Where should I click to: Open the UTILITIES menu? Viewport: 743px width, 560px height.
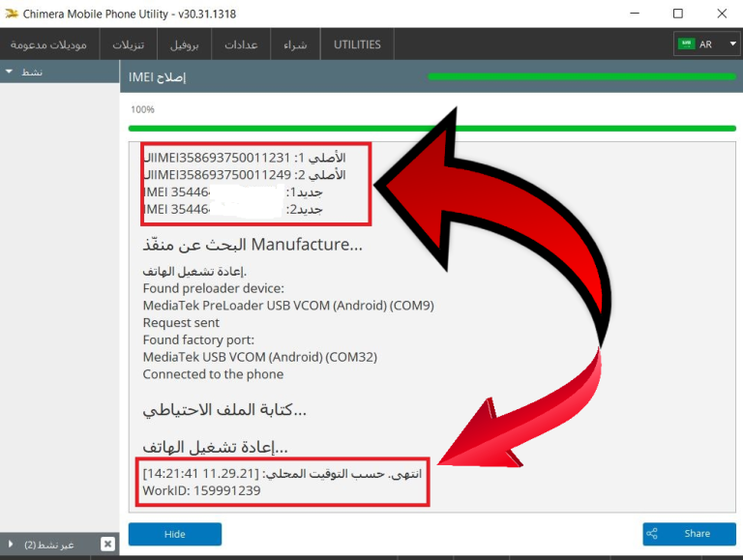357,44
